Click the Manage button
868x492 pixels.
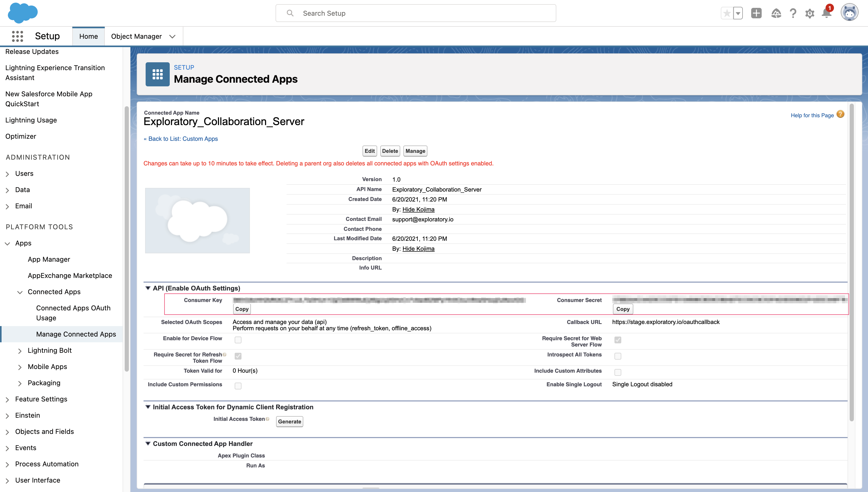(x=415, y=151)
